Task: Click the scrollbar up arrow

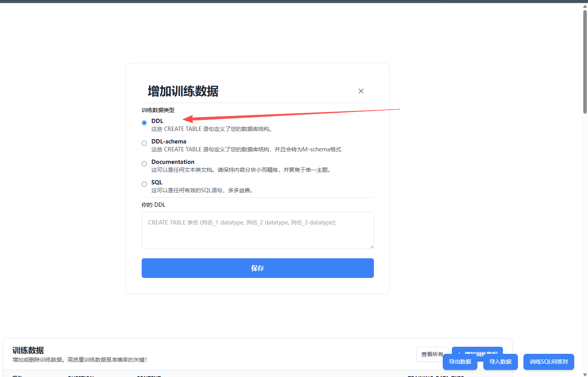Action: (585, 6)
